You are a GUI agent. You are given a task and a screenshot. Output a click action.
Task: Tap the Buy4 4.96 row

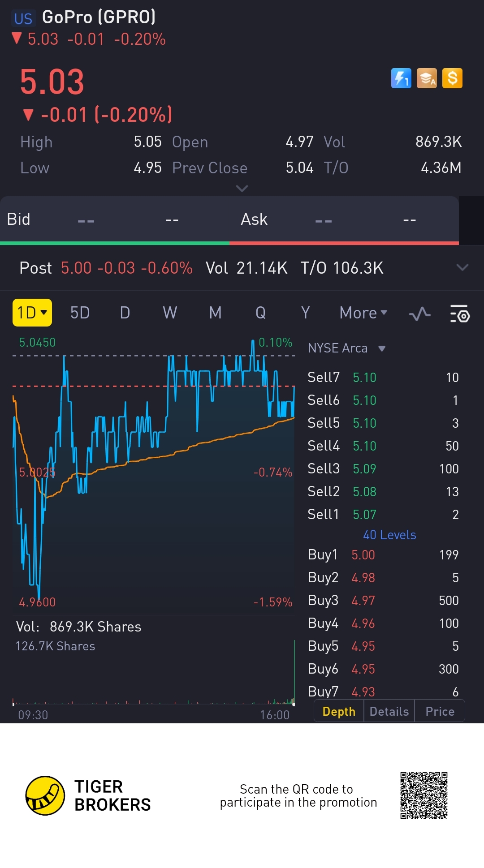tap(383, 623)
